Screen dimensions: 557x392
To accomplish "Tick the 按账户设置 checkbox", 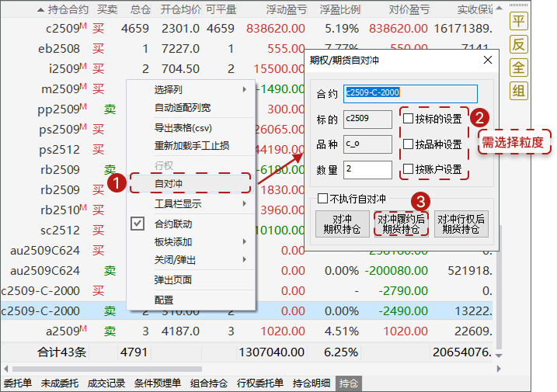I will click(x=409, y=169).
